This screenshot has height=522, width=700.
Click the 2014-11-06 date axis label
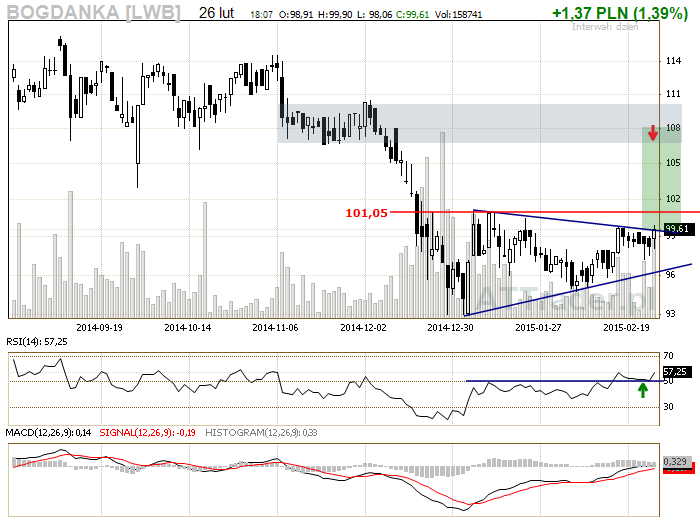point(275,328)
